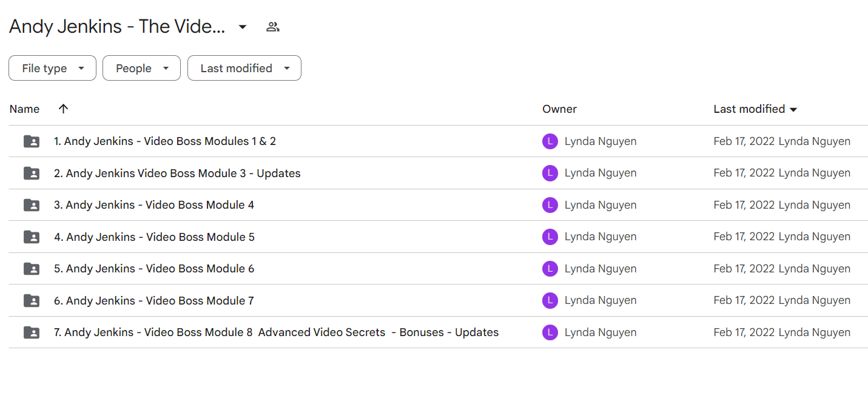Sort by Name column header

coord(24,109)
